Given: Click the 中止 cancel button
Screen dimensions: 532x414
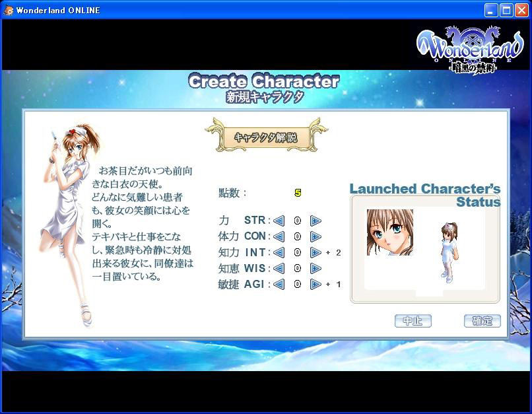Looking at the screenshot, I should (413, 321).
